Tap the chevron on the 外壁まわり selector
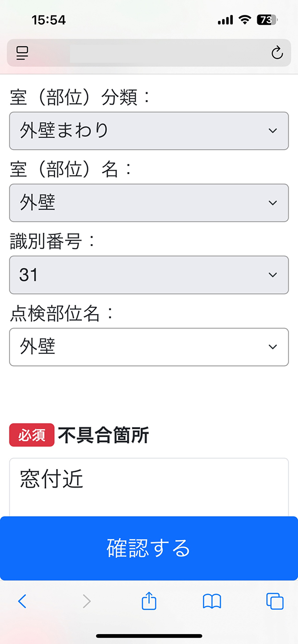The width and height of the screenshot is (298, 644). pos(272,130)
